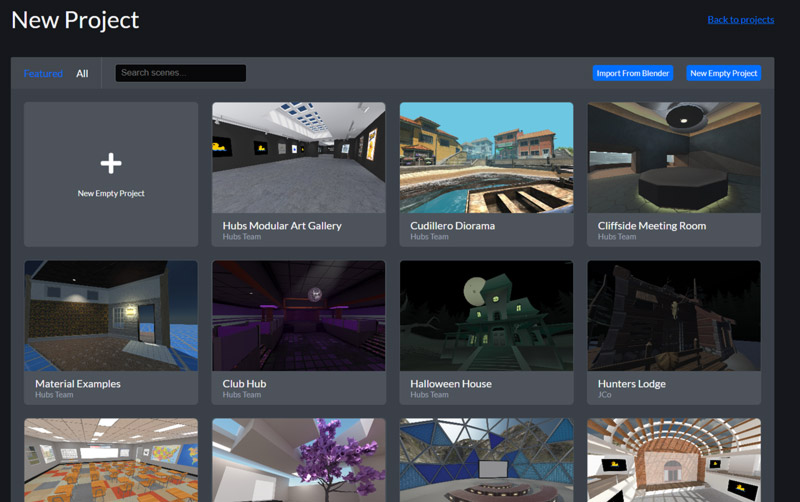Image resolution: width=800 pixels, height=502 pixels.
Task: Click the Material Examples title text
Action: (78, 384)
